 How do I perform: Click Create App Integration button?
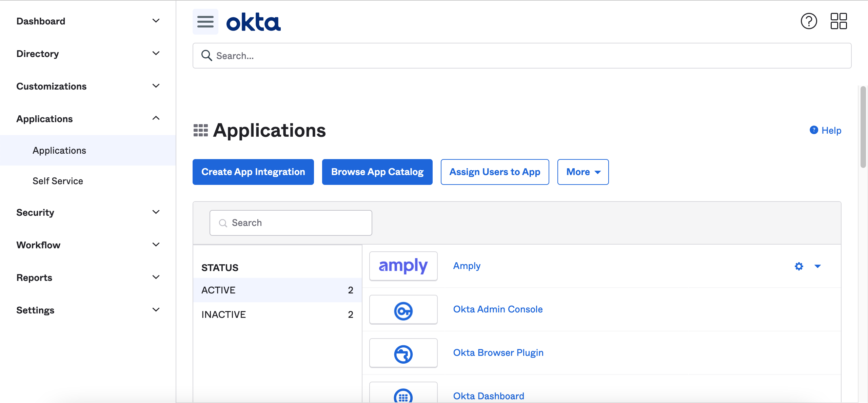253,172
